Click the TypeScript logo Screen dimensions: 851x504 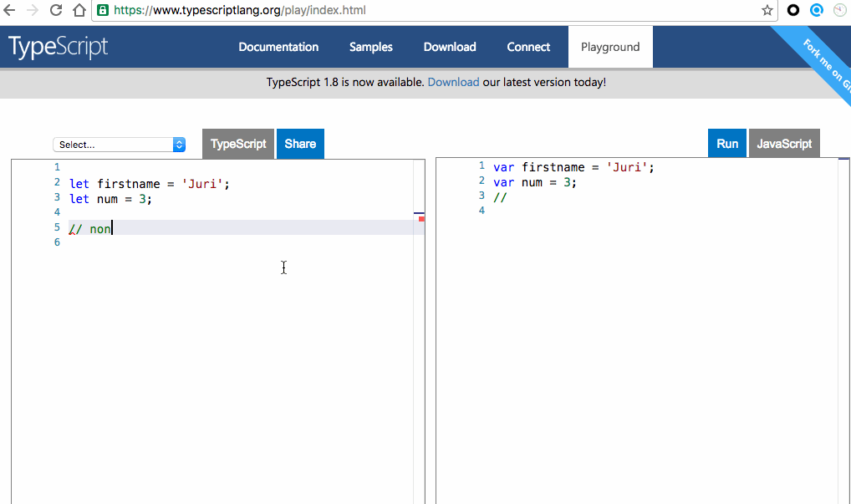coord(59,47)
